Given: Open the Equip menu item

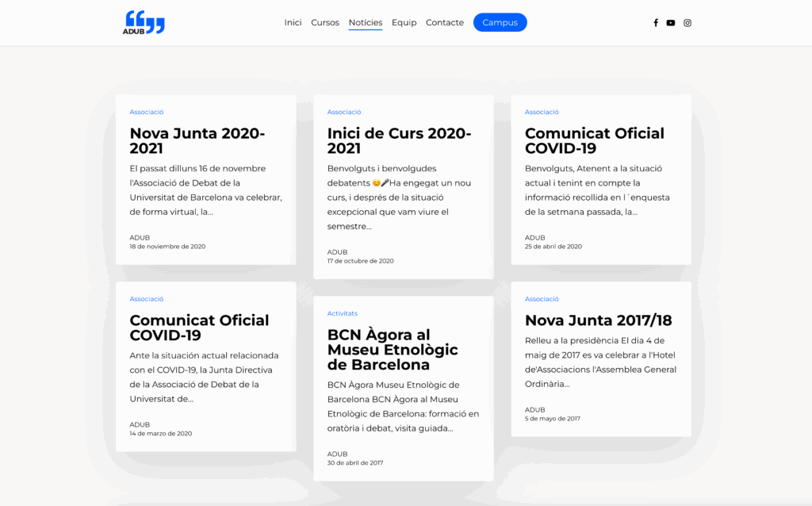Looking at the screenshot, I should [404, 22].
